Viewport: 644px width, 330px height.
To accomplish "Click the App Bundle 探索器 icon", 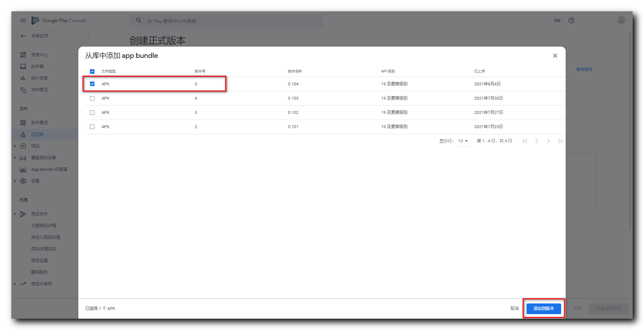I will pyautogui.click(x=23, y=169).
